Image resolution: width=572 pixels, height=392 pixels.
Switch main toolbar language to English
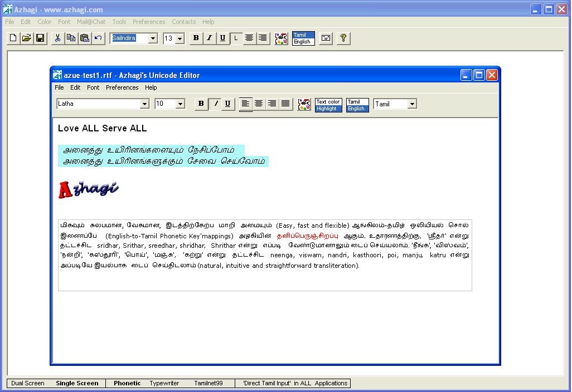tap(303, 42)
